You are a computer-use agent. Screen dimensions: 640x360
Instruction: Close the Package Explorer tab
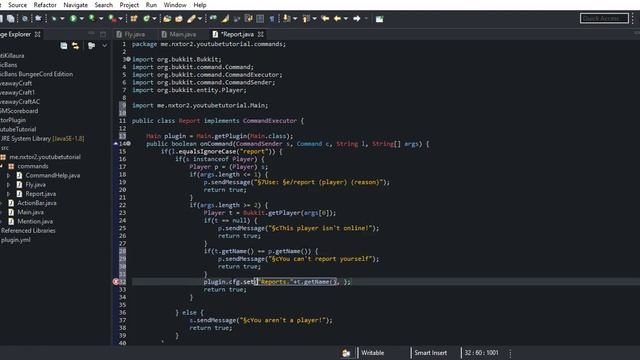tap(38, 34)
